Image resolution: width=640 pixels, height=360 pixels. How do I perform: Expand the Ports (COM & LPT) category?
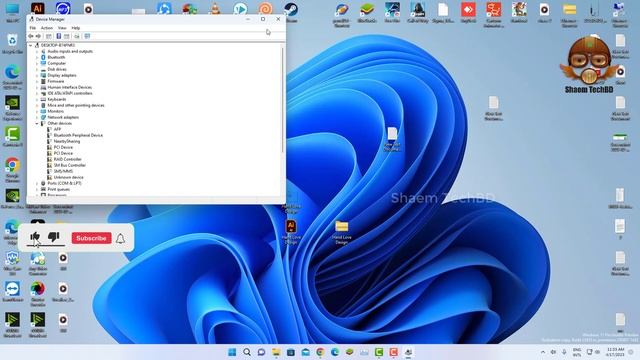pyautogui.click(x=37, y=183)
